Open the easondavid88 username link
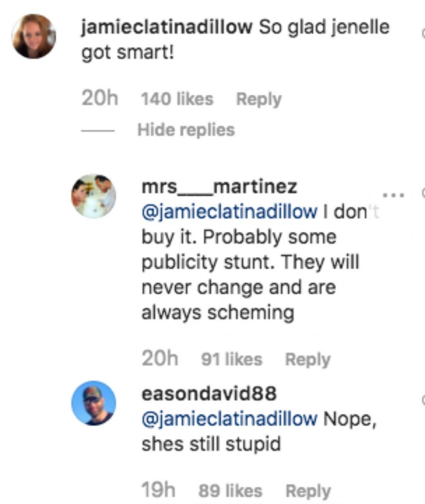The height and width of the screenshot is (504, 425). [209, 393]
